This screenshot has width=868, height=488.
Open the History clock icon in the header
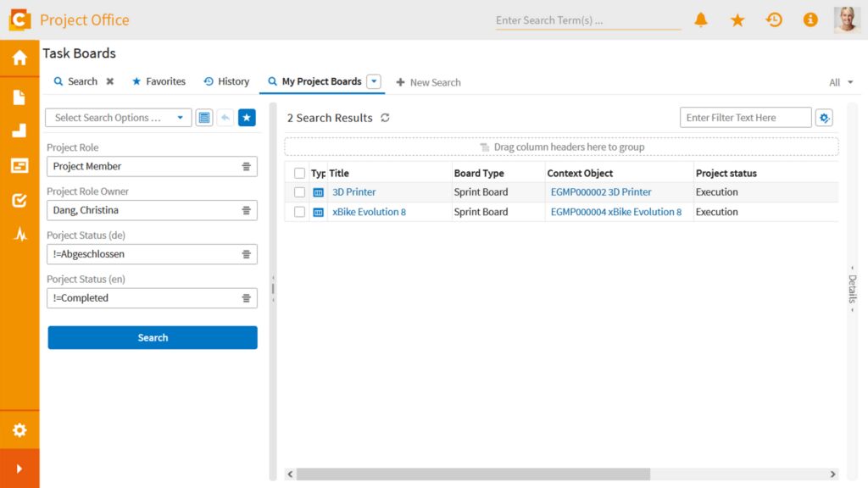pos(773,19)
